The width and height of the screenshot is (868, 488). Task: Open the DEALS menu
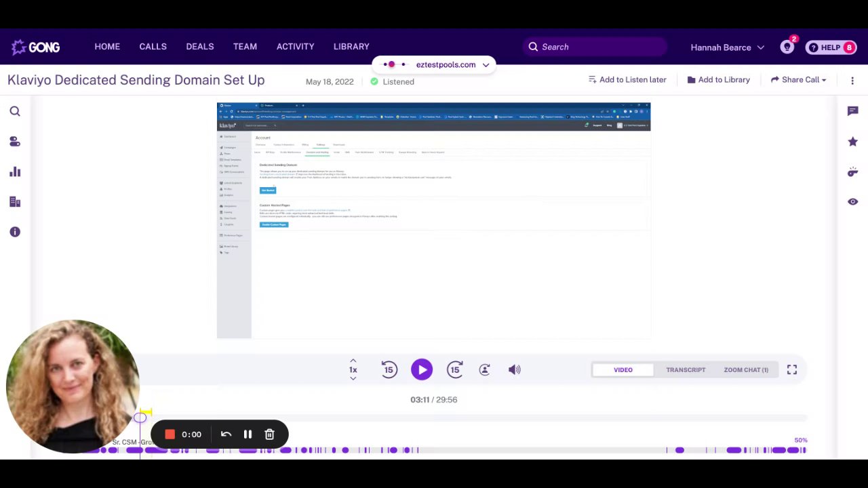[x=200, y=47]
